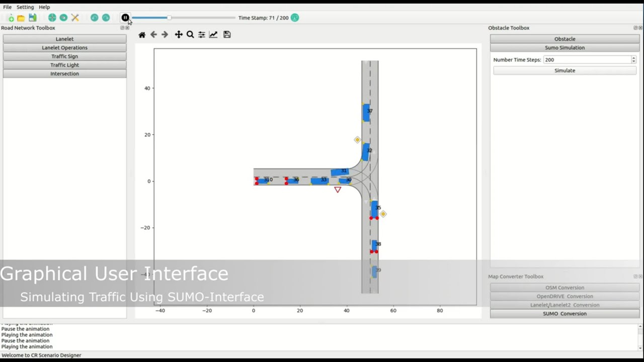This screenshot has height=362, width=644.
Task: Float the Road Network Toolbox panel
Action: point(122,28)
